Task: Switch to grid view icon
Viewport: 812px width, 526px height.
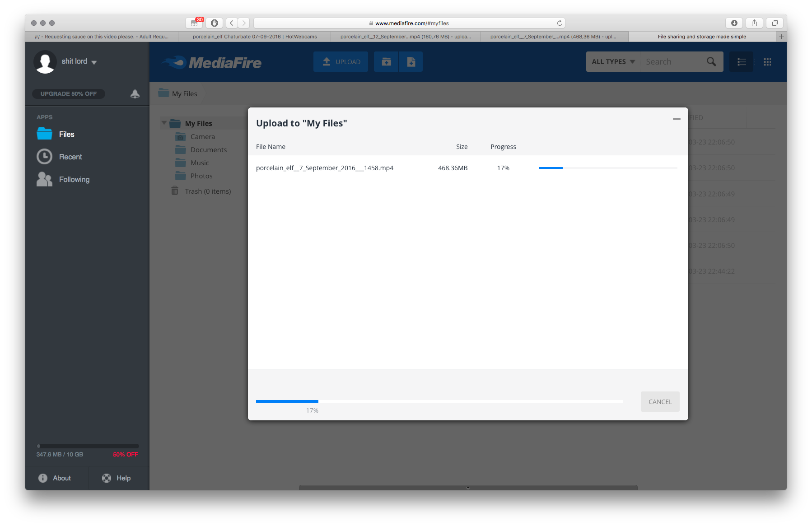Action: 767,62
